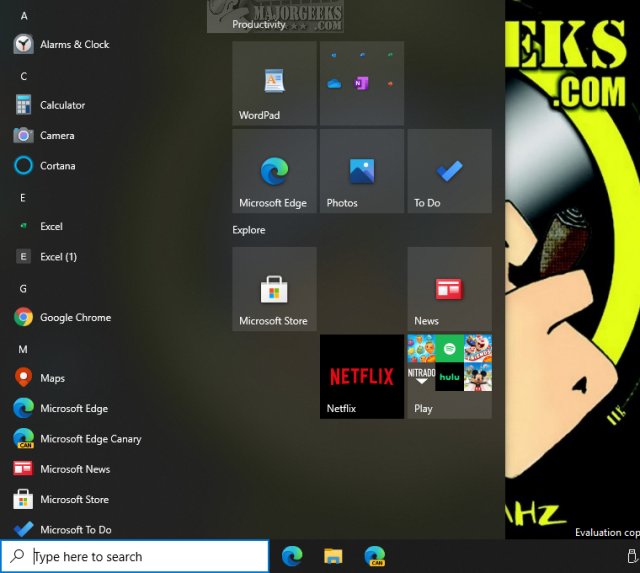Click the OneDrive icon in Office tile folder
Viewport: 640px width, 573px height.
(334, 84)
